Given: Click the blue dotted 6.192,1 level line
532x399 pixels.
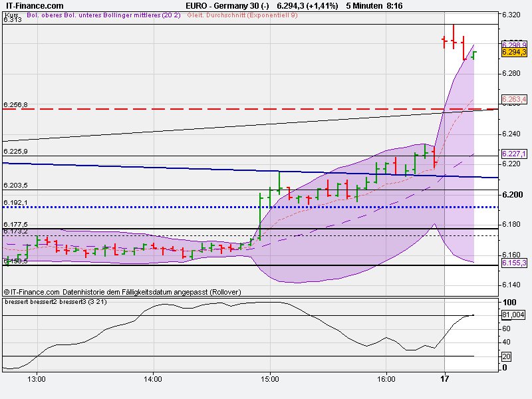Looking at the screenshot, I should click(199, 208).
